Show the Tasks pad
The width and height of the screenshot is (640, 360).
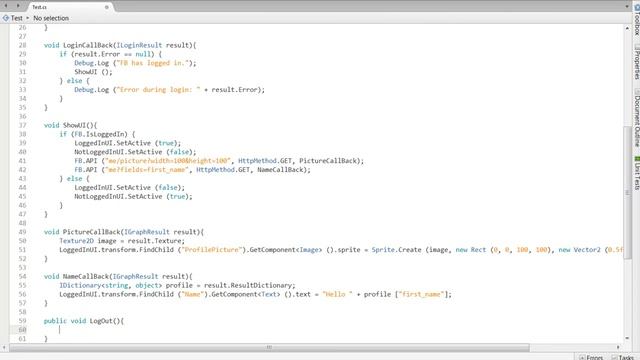[623, 357]
